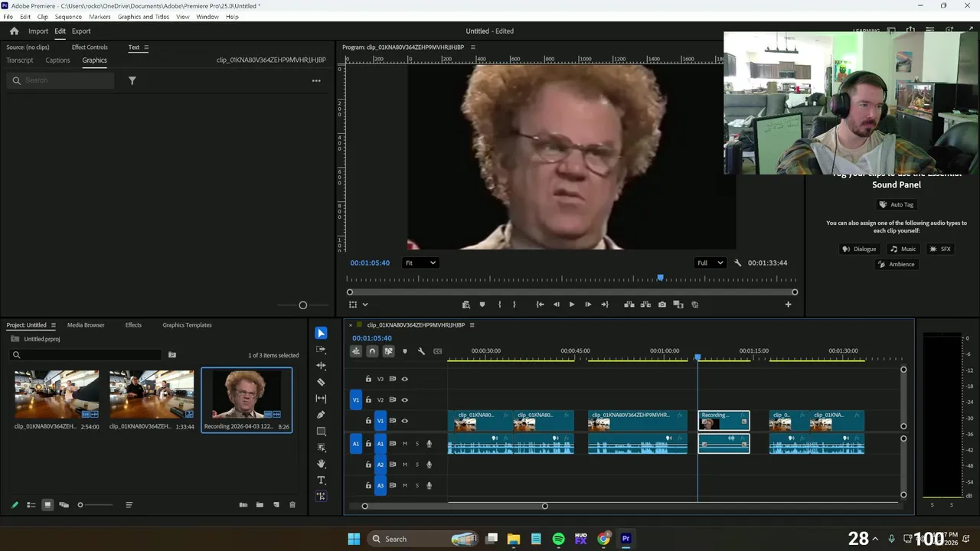Screen dimensions: 980x551
Task: Select the Pen tool
Action: coord(321,415)
